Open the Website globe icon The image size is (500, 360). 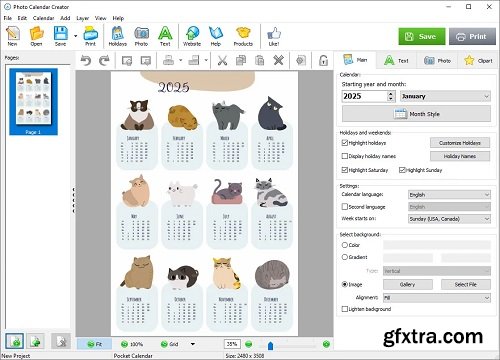tap(192, 36)
